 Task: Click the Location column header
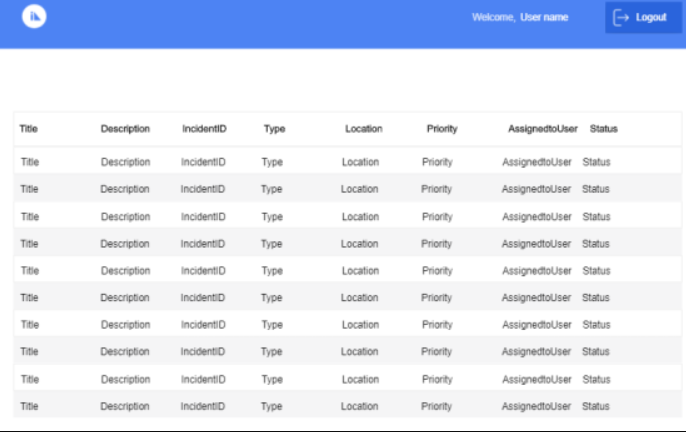tap(364, 129)
